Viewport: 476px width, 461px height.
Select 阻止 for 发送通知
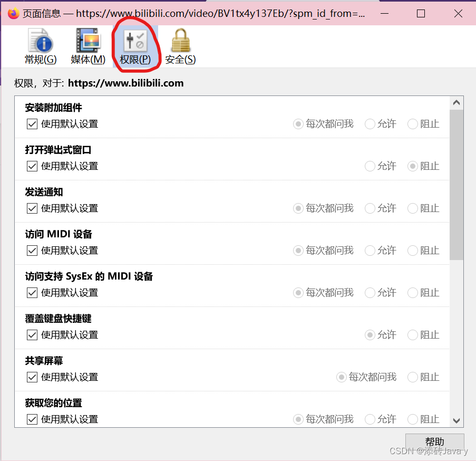pyautogui.click(x=413, y=208)
